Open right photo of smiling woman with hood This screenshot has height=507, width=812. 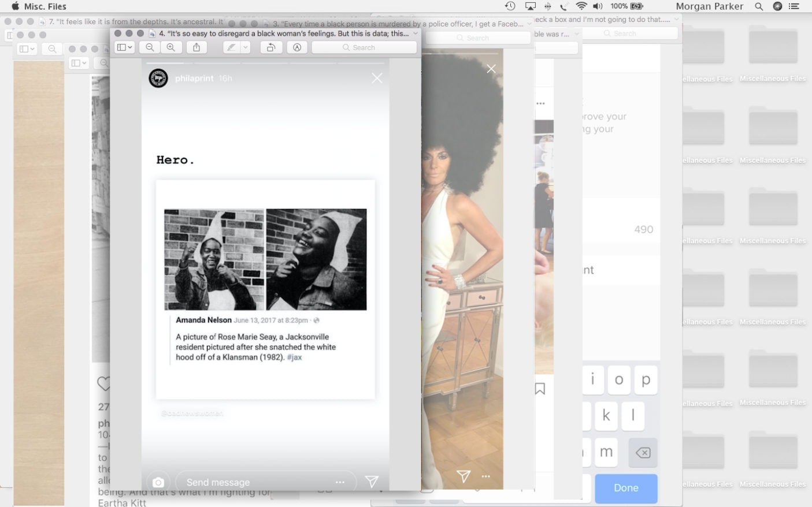click(316, 259)
